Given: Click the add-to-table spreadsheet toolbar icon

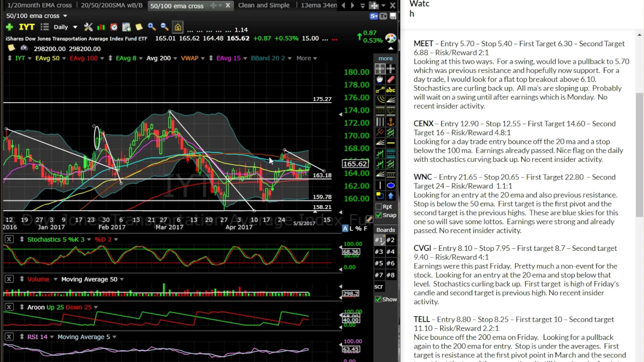Looking at the screenshot, I should (126, 27).
